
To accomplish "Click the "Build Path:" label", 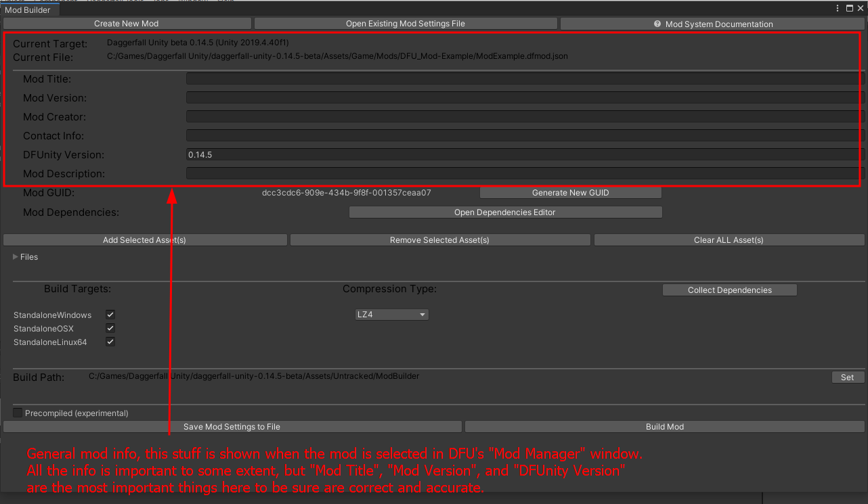I will point(39,377).
